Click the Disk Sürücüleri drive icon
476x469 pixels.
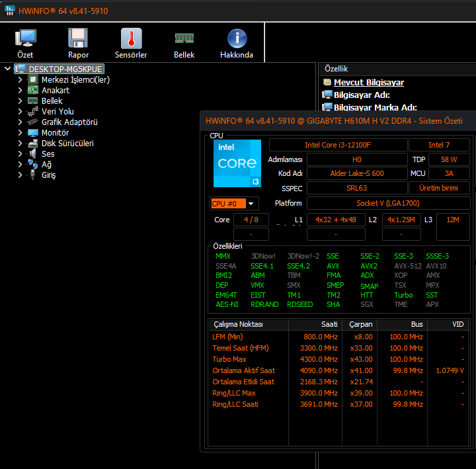[33, 144]
